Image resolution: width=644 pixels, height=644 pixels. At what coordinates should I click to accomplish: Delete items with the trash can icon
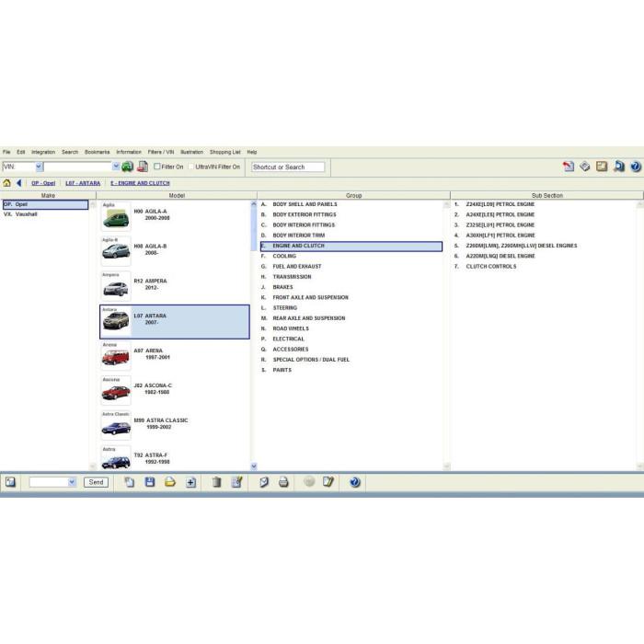(216, 482)
